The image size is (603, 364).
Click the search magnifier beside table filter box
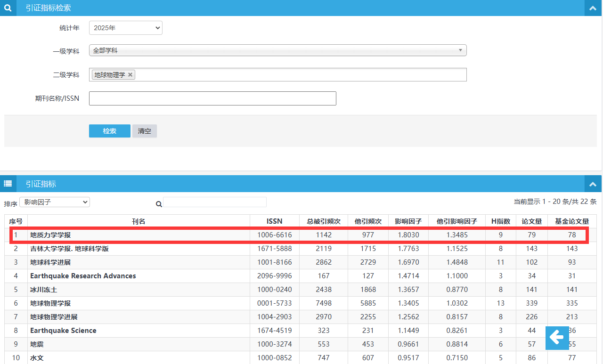click(159, 204)
